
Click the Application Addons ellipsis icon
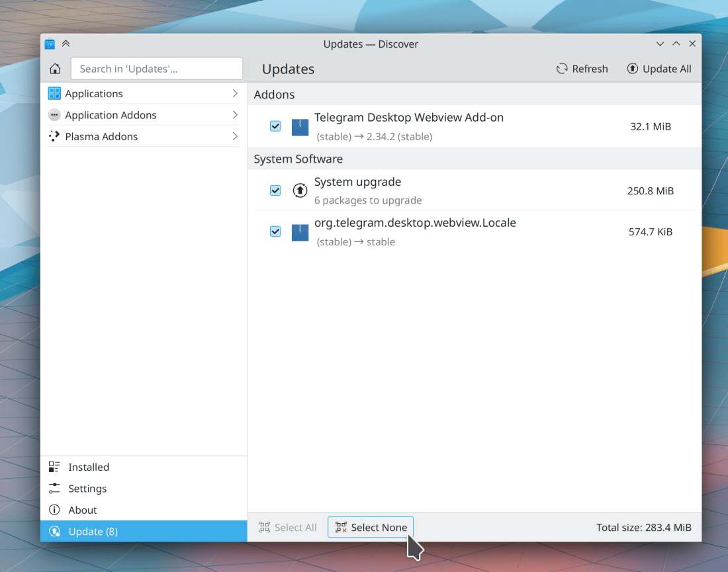point(54,115)
